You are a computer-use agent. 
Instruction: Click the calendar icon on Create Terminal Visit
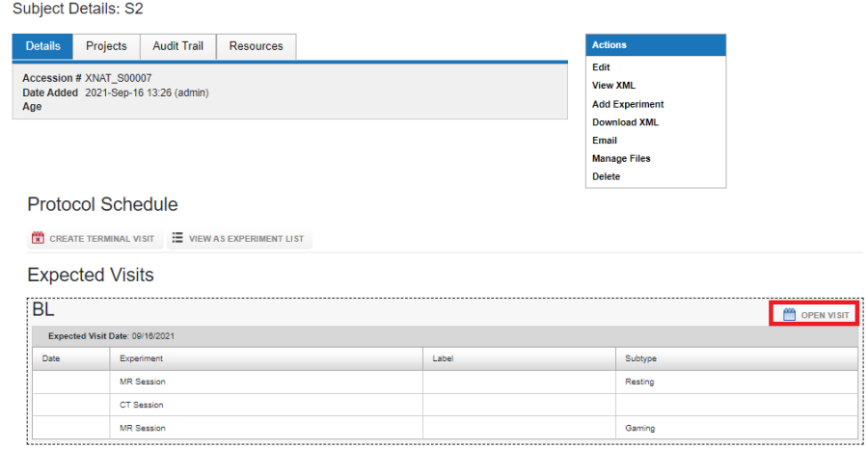coord(39,238)
